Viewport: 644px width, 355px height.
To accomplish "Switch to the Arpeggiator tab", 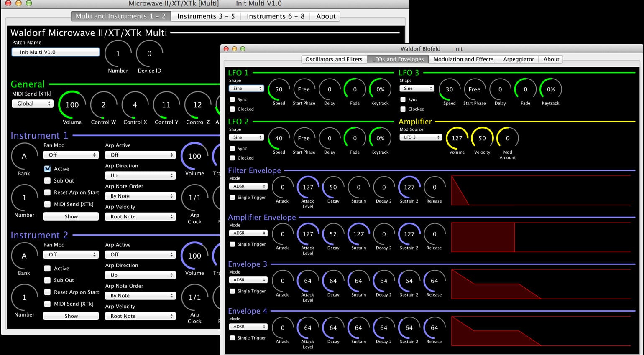I will [519, 59].
